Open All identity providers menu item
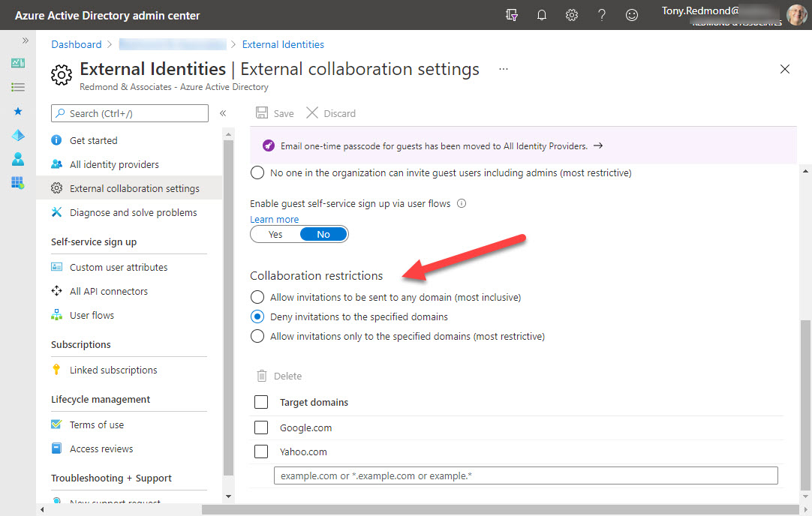The height and width of the screenshot is (516, 812). tap(114, 164)
